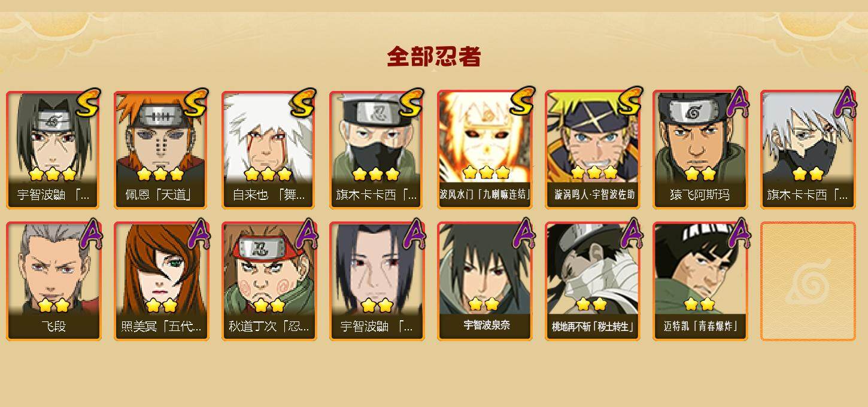
Task: Open 桃地再不斩「秽土转生」 card
Action: (592, 281)
